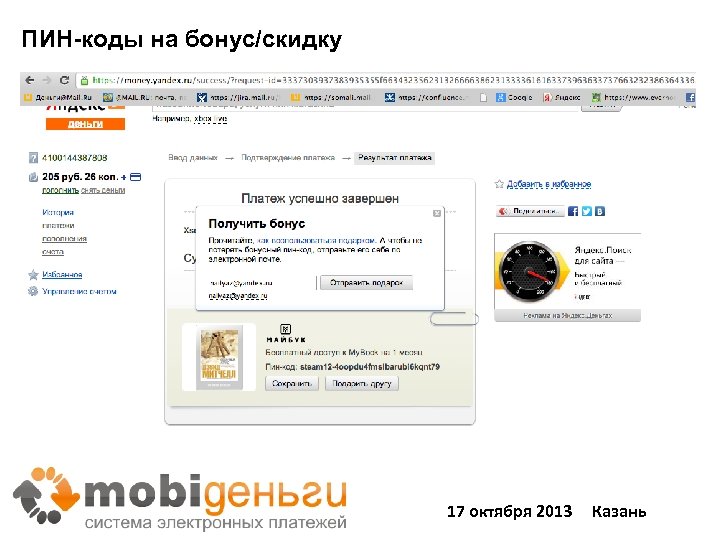This screenshot has width=720, height=540.
Task: Click the email input field in popup
Action: [x=262, y=283]
